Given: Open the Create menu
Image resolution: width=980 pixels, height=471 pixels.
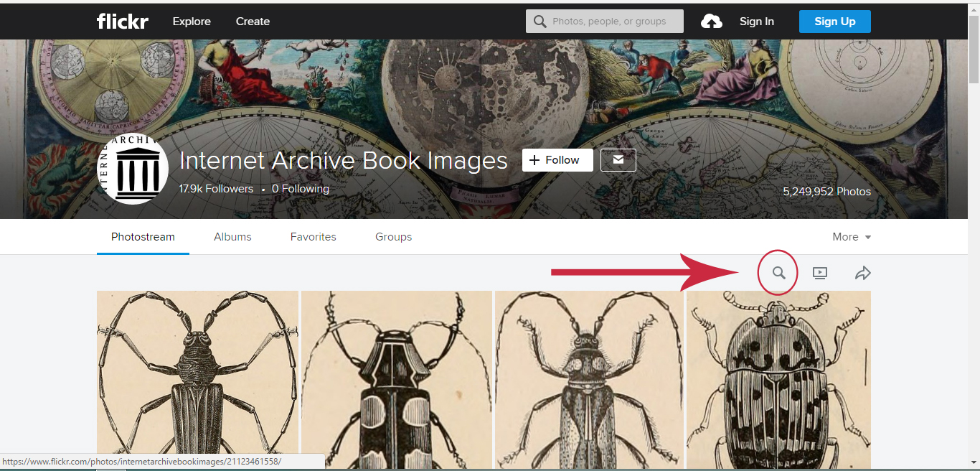Looking at the screenshot, I should coord(253,21).
